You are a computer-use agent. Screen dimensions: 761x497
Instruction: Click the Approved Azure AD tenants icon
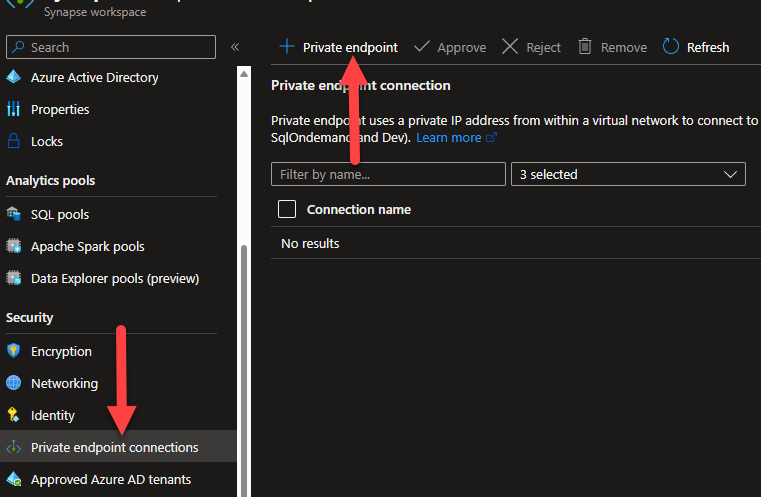pyautogui.click(x=14, y=479)
